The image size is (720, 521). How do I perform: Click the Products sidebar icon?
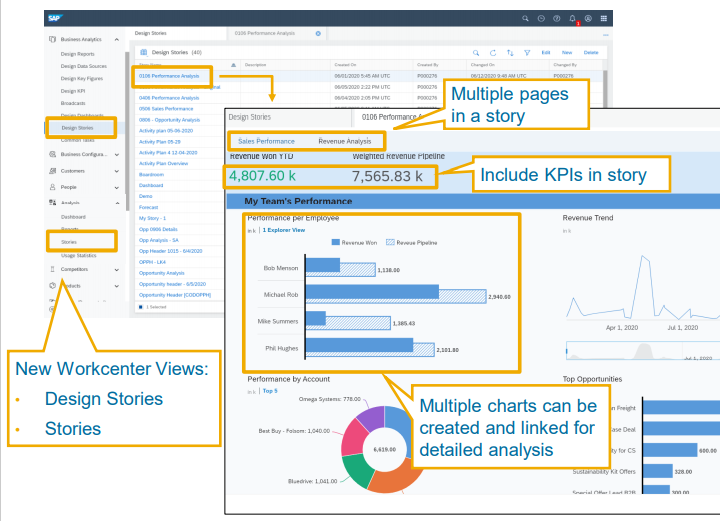(52, 286)
